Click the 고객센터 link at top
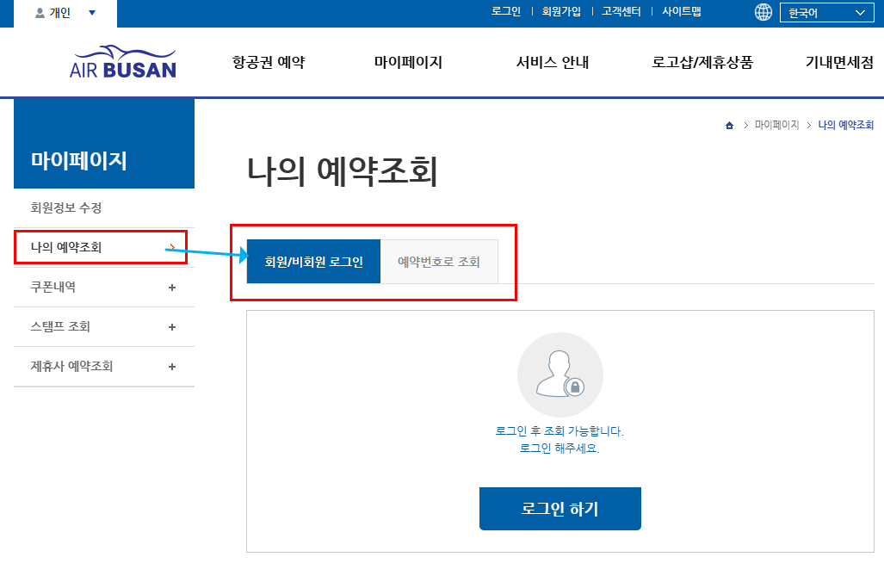The image size is (884, 588). coord(620,11)
